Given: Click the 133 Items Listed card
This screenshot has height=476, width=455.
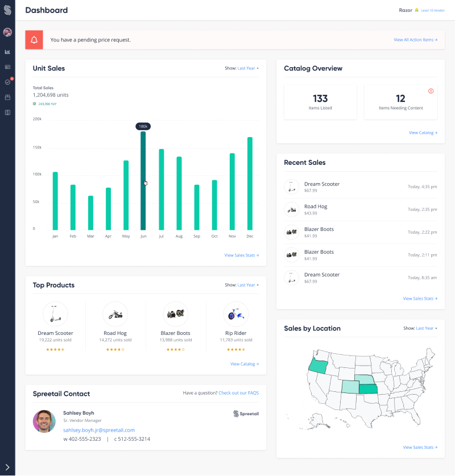Looking at the screenshot, I should tap(320, 102).
